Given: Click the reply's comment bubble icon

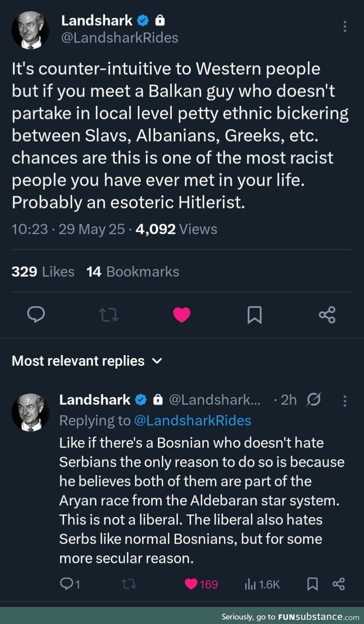Looking at the screenshot, I should pos(67,584).
